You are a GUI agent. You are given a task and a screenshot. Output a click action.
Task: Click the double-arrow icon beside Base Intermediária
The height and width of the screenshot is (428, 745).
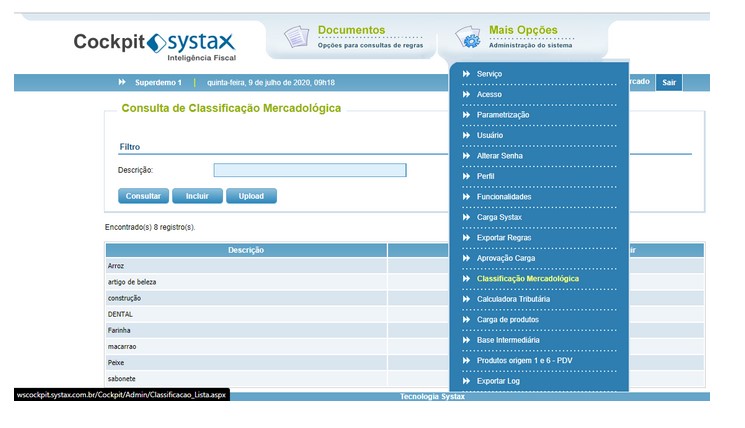click(466, 340)
